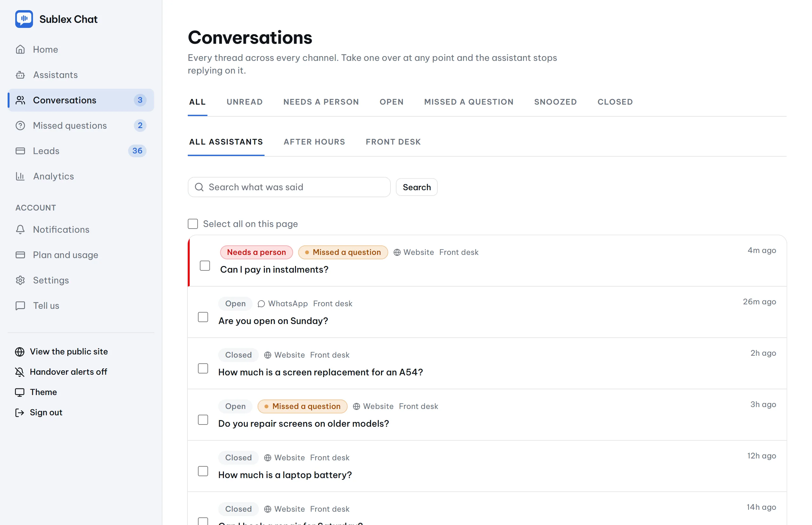The image size is (812, 525).
Task: Click the Leads card icon
Action: point(21,151)
